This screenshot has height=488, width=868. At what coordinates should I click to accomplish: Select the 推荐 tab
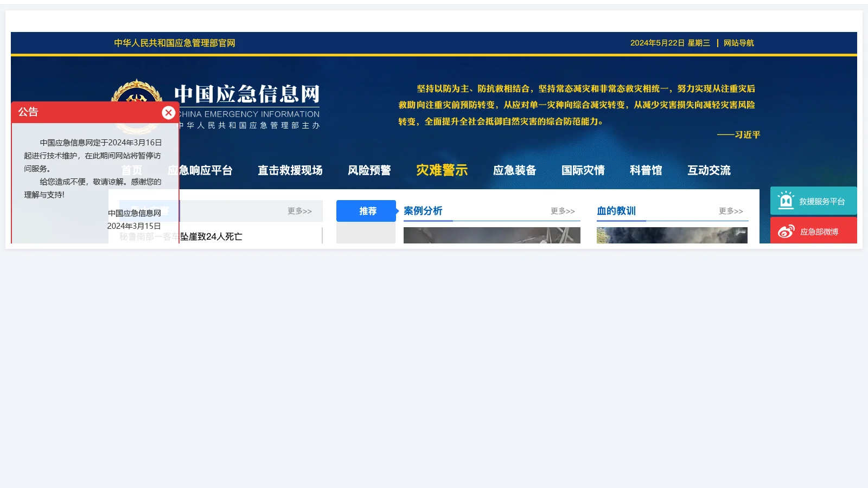click(x=366, y=211)
